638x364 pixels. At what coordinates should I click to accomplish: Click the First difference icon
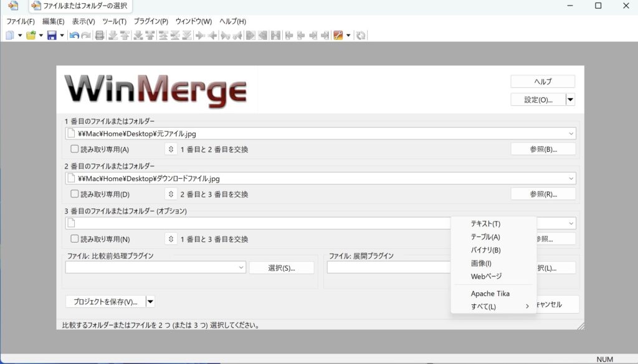coord(163,35)
